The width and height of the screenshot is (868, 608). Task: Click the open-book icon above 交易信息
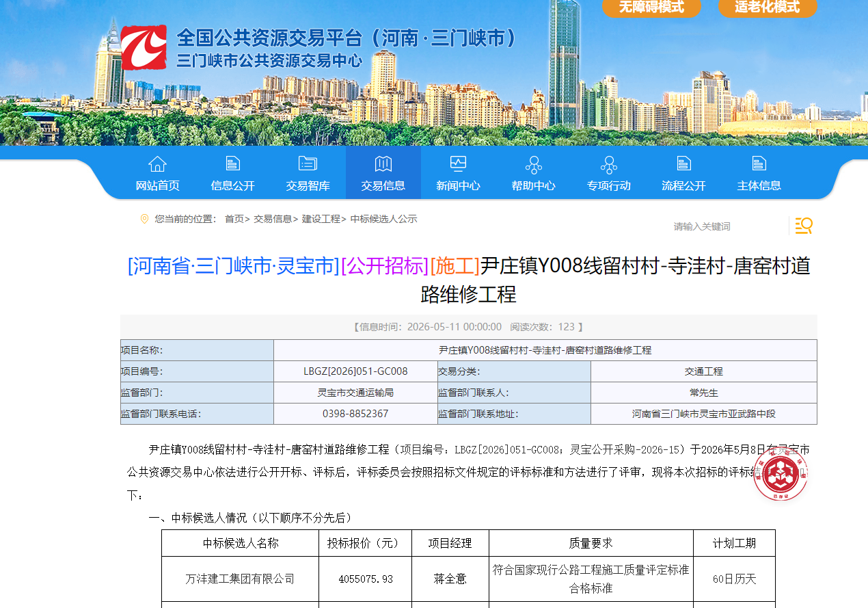tap(383, 163)
